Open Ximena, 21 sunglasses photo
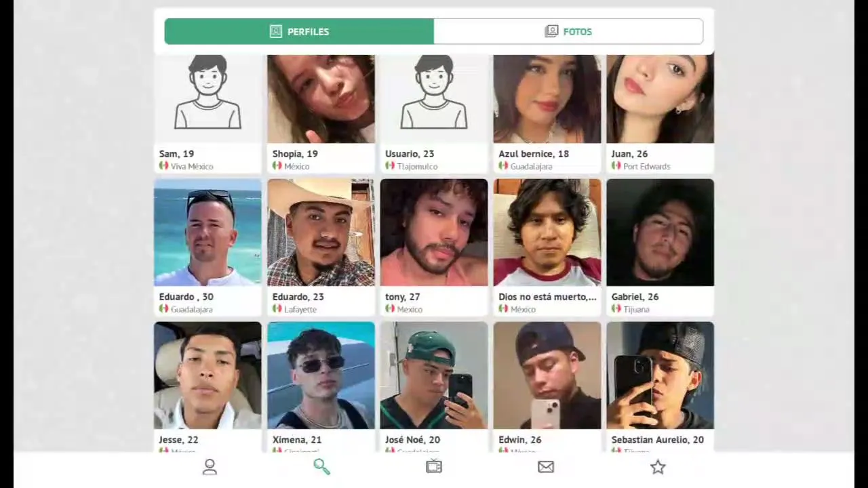The image size is (868, 488). pos(321,375)
